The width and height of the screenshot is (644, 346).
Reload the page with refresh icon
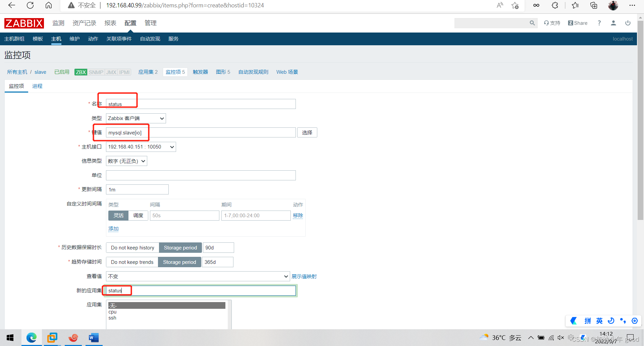(x=30, y=5)
